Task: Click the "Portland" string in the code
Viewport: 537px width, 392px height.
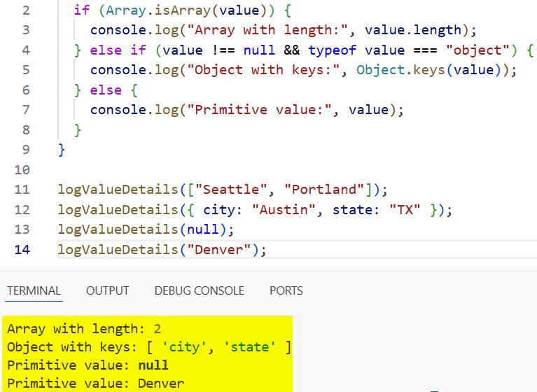Action: pyautogui.click(x=324, y=189)
